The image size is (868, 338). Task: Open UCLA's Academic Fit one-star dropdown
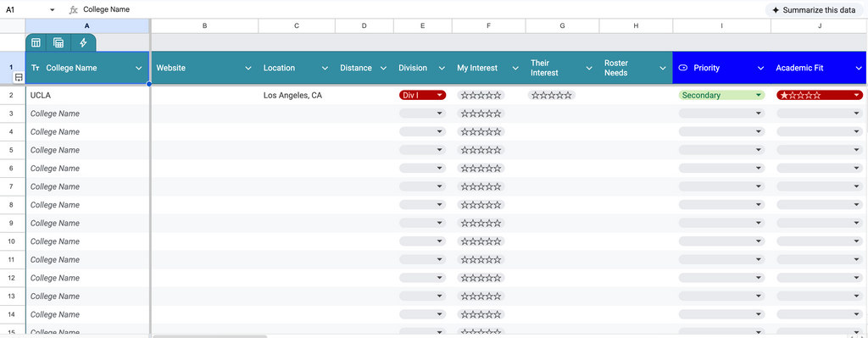tap(820, 95)
